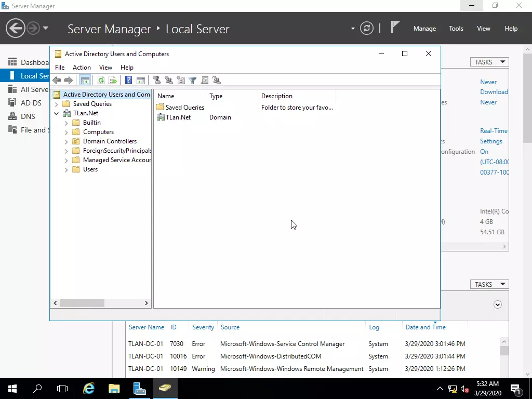Expand the Managed Service Accounts node
Viewport: 532px width, 399px height.
66,160
